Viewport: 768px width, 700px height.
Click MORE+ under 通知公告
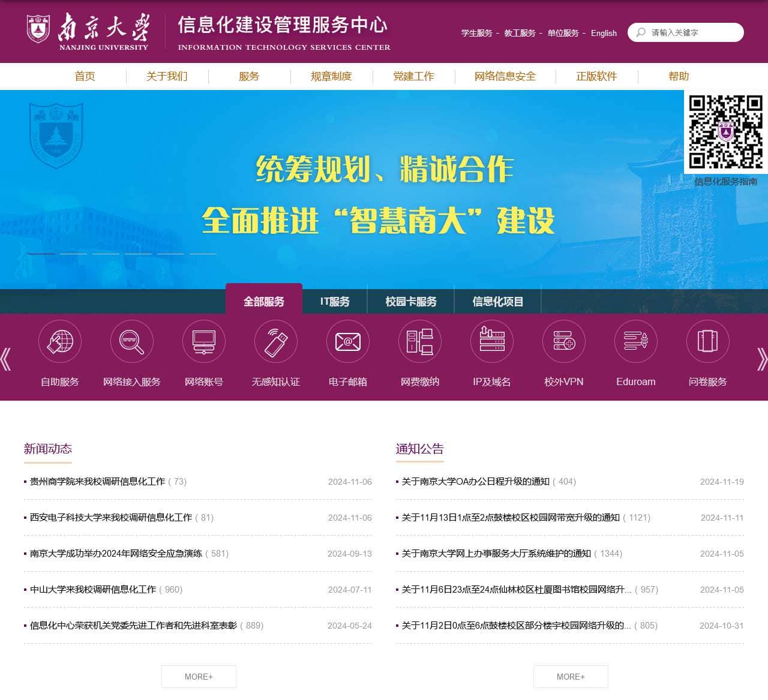571,677
